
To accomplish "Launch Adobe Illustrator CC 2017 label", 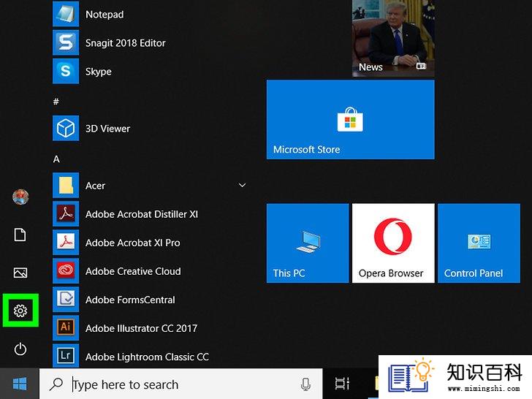I will click(141, 328).
